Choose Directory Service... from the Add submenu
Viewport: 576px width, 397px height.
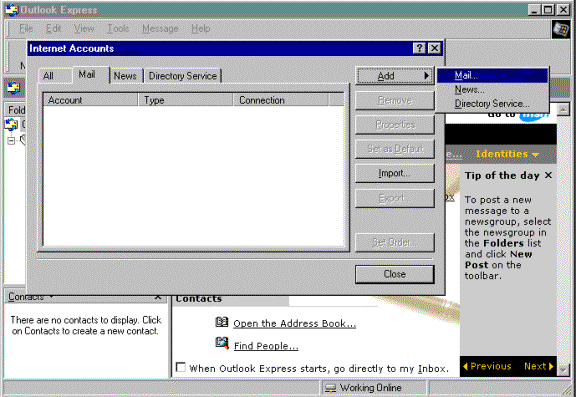coord(492,104)
